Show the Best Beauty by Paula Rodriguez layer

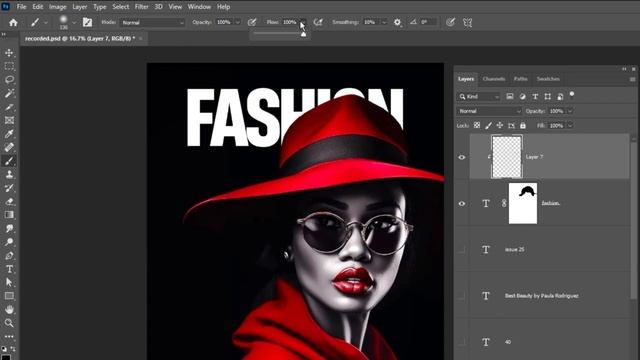coord(462,296)
